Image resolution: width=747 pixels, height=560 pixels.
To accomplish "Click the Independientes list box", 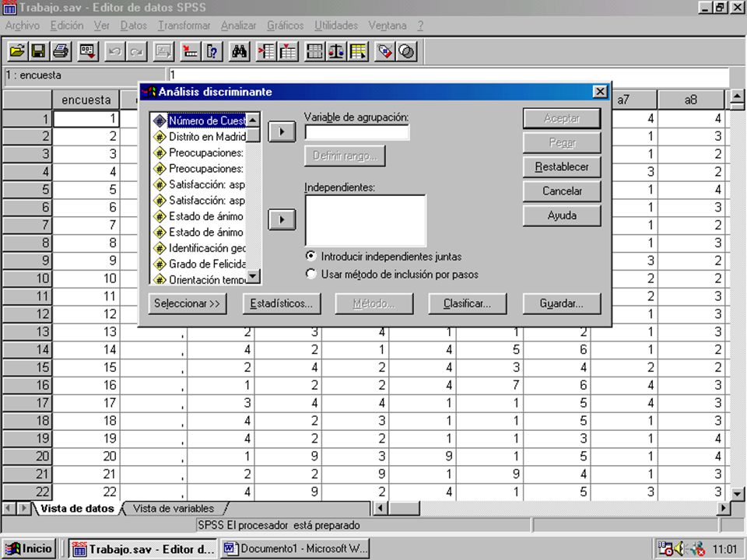I will pos(366,220).
